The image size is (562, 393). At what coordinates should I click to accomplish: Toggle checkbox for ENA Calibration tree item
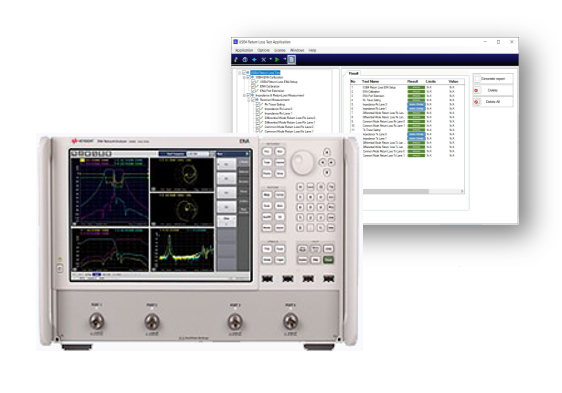[253, 86]
